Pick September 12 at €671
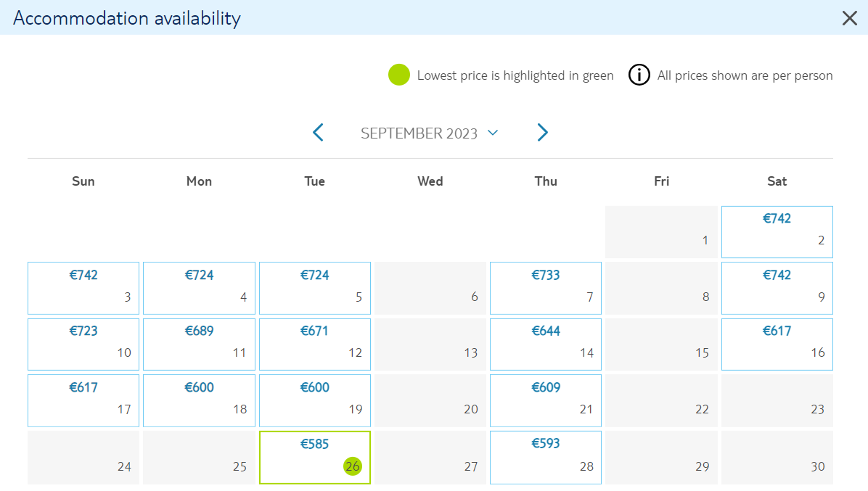Viewport: 868px width, 491px height. point(315,344)
